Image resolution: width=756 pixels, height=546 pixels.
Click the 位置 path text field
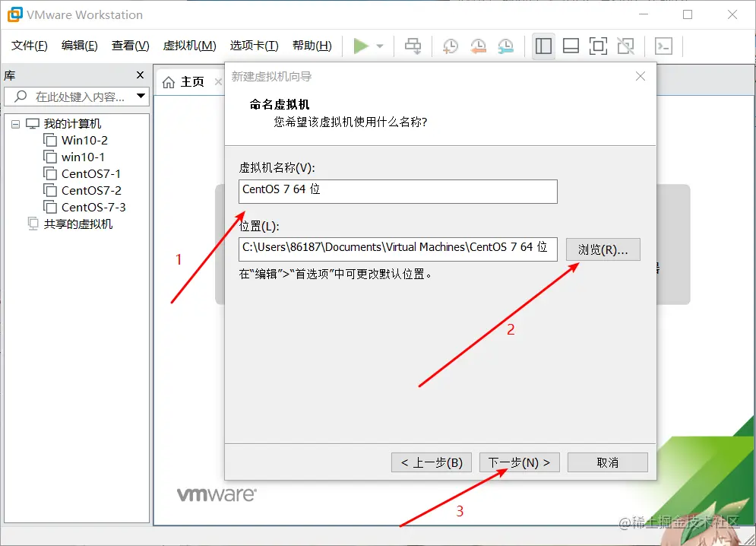click(x=398, y=249)
